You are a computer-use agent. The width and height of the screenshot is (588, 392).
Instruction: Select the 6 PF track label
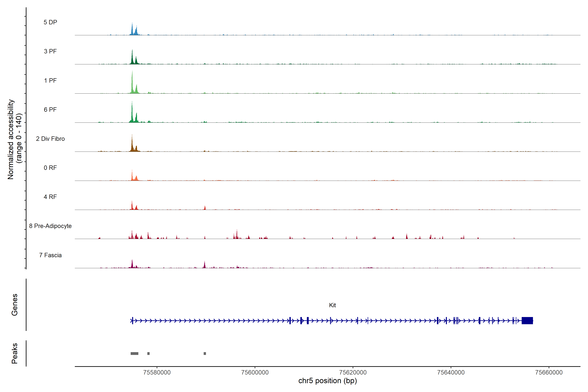point(50,109)
